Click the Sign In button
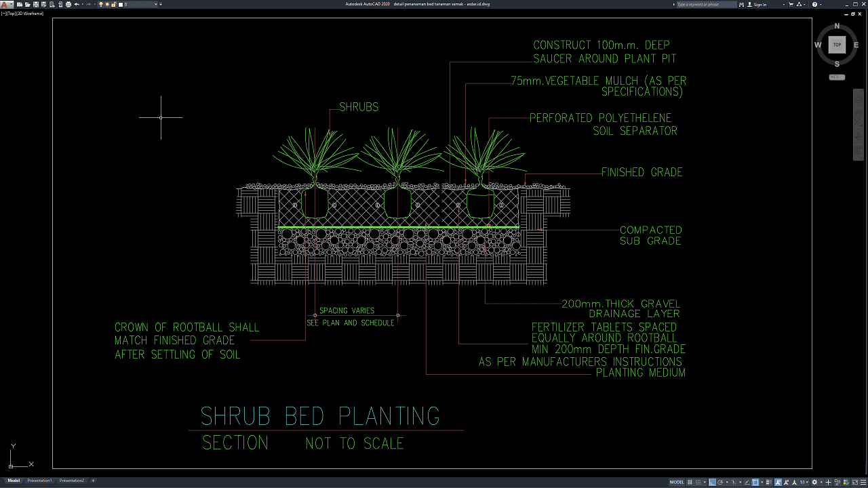868x488 pixels. (759, 4)
